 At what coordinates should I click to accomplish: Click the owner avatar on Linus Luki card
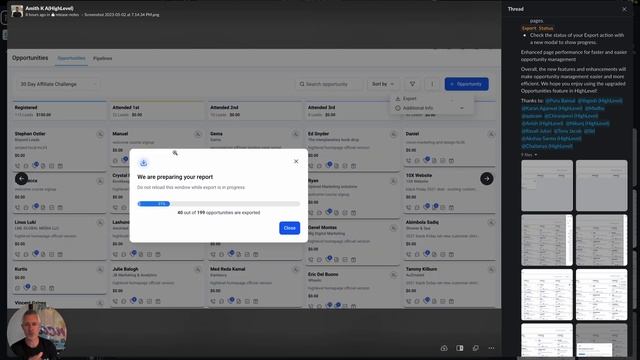click(100, 223)
